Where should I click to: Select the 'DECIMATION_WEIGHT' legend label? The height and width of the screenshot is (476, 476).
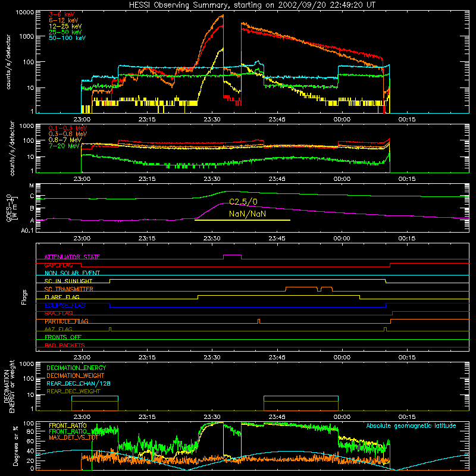76,375
